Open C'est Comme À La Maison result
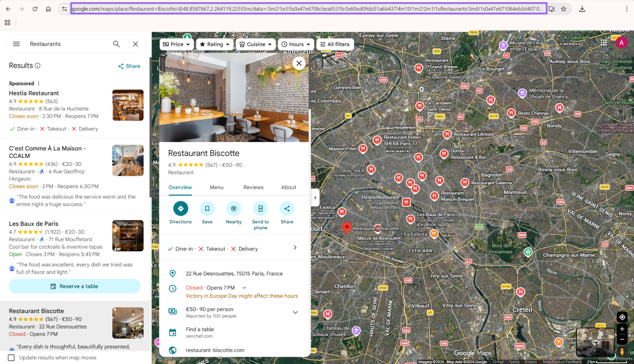Screen dimensions: 634x364 coord(47,152)
